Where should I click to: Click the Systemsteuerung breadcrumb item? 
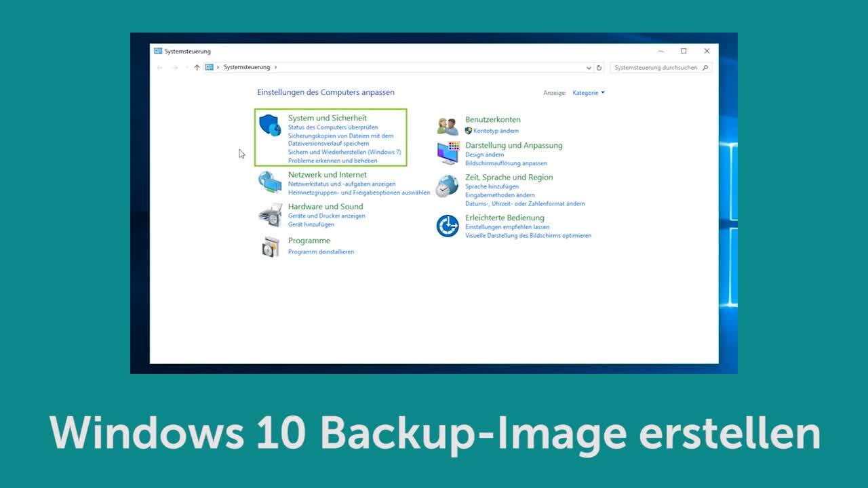(247, 68)
